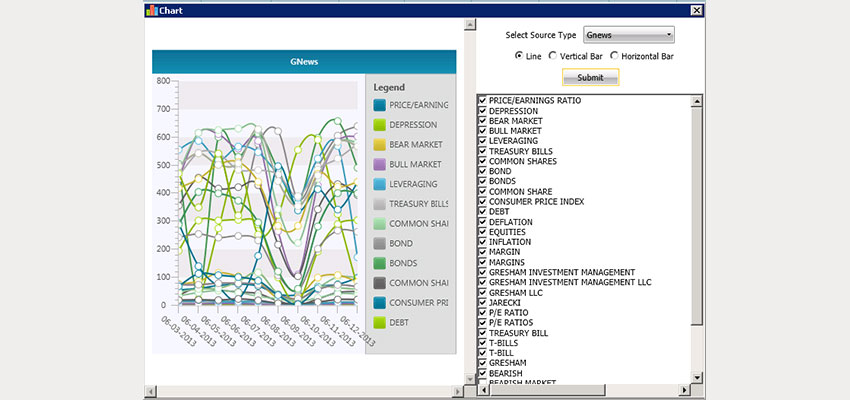850x400 pixels.
Task: Uncheck the BONDS checkbox
Action: click(482, 182)
